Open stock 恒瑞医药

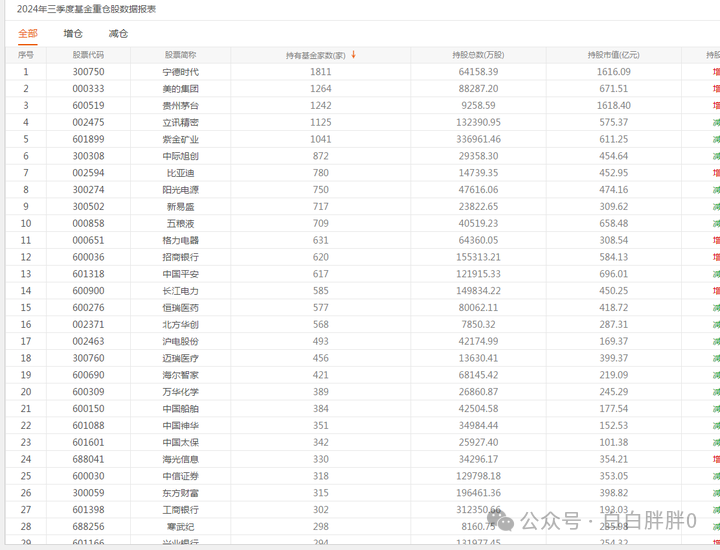(x=180, y=308)
